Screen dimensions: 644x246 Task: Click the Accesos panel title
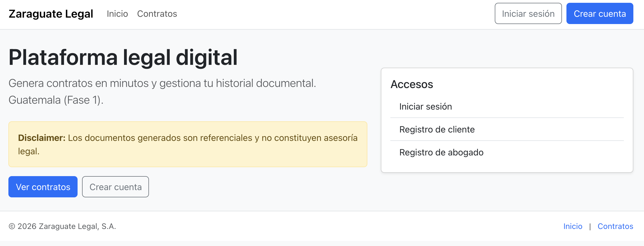point(412,84)
